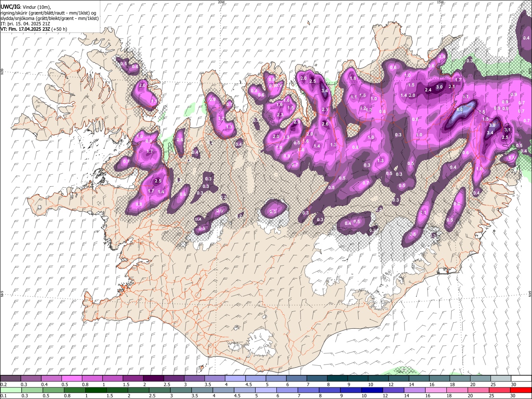Image resolution: width=532 pixels, height=399 pixels.
Task: Click the 0.4 value in the top-right corner patch
Action: pyautogui.click(x=526, y=38)
